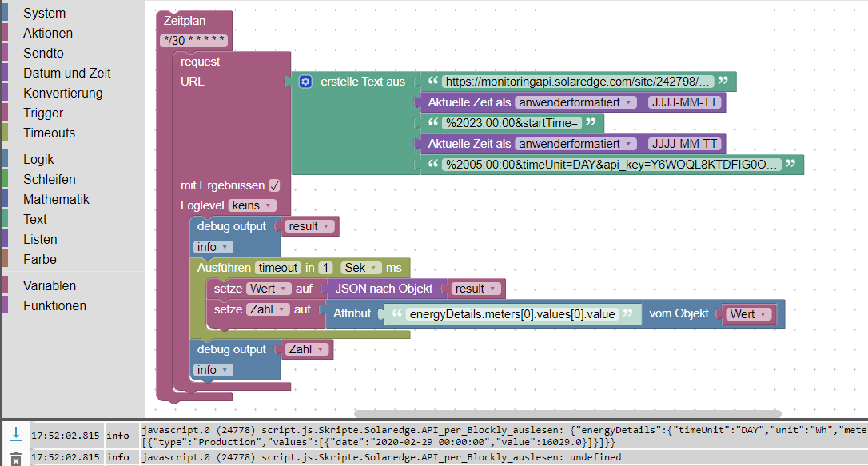Toggle the mit Ergebnissen checkbox

pyautogui.click(x=274, y=185)
